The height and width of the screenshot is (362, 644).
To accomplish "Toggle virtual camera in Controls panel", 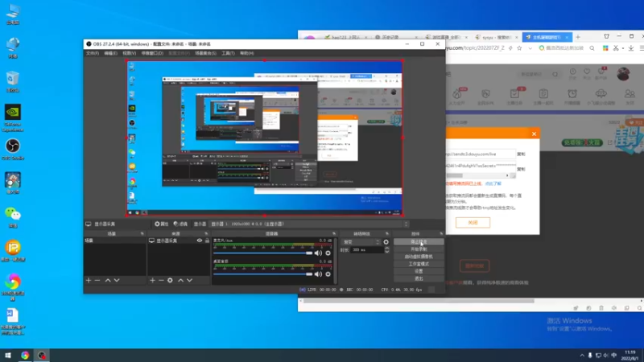I will point(419,257).
